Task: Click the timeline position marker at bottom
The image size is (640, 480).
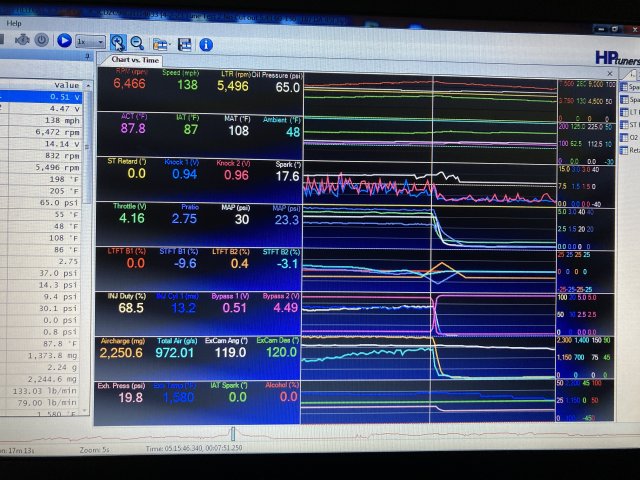Action: tap(233, 433)
